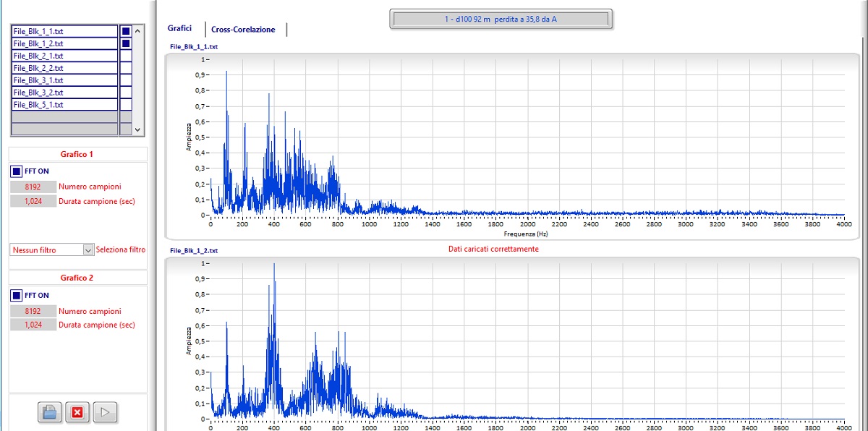Click Numero campioni field in Grafico 1

(33, 187)
